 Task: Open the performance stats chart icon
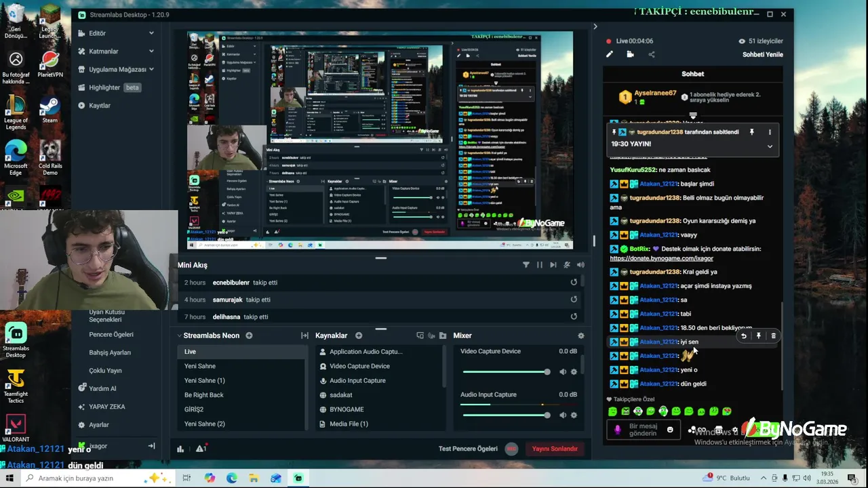coord(180,449)
